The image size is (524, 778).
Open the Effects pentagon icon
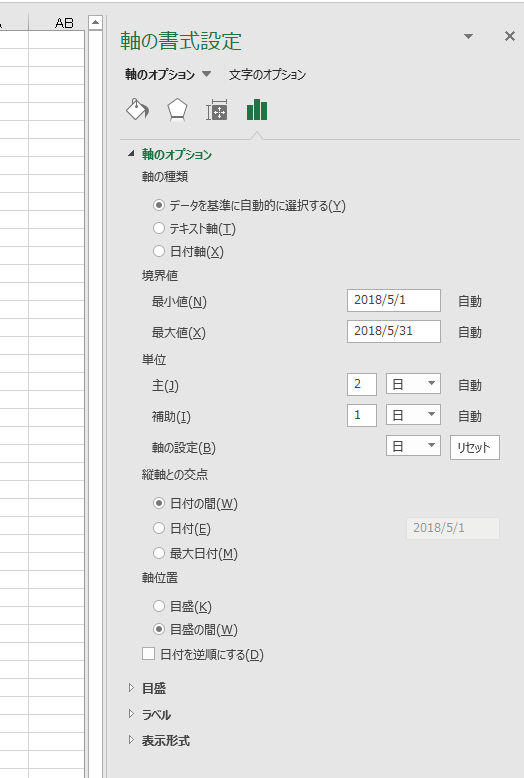point(177,110)
